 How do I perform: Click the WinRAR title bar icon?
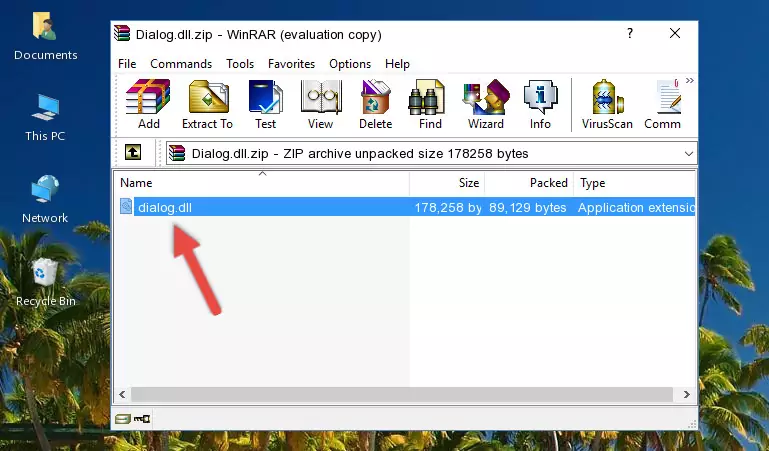[x=123, y=34]
